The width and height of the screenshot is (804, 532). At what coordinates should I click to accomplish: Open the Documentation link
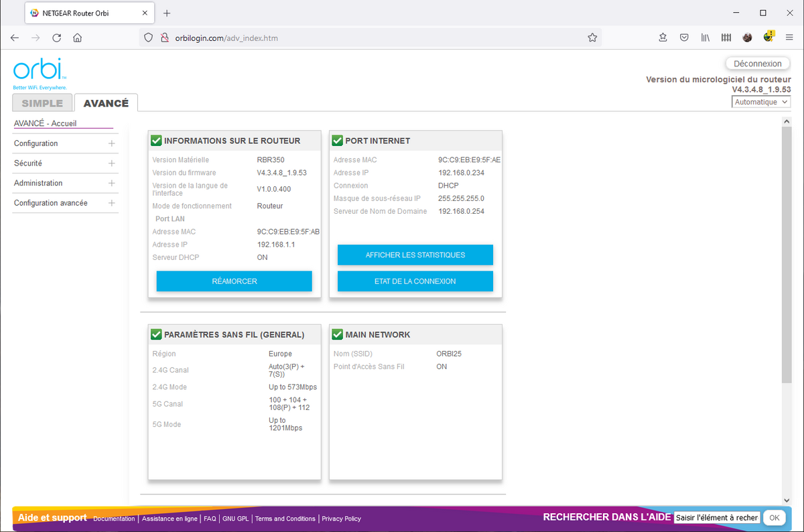[x=114, y=519]
